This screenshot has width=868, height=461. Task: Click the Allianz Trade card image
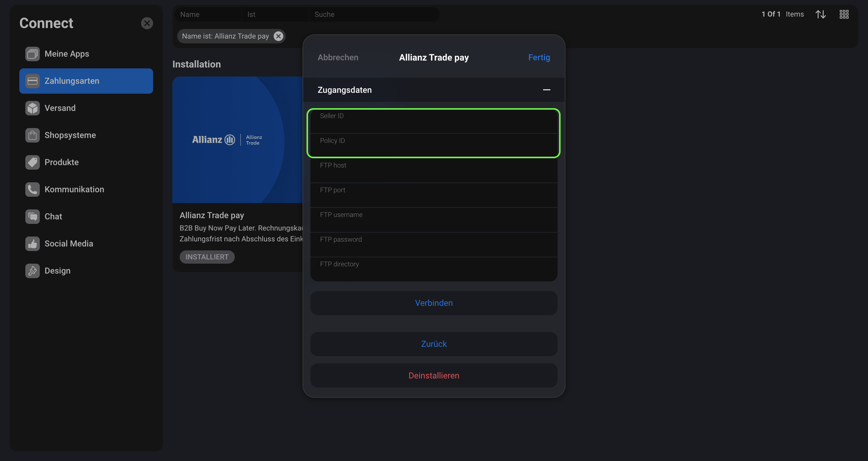pyautogui.click(x=237, y=140)
